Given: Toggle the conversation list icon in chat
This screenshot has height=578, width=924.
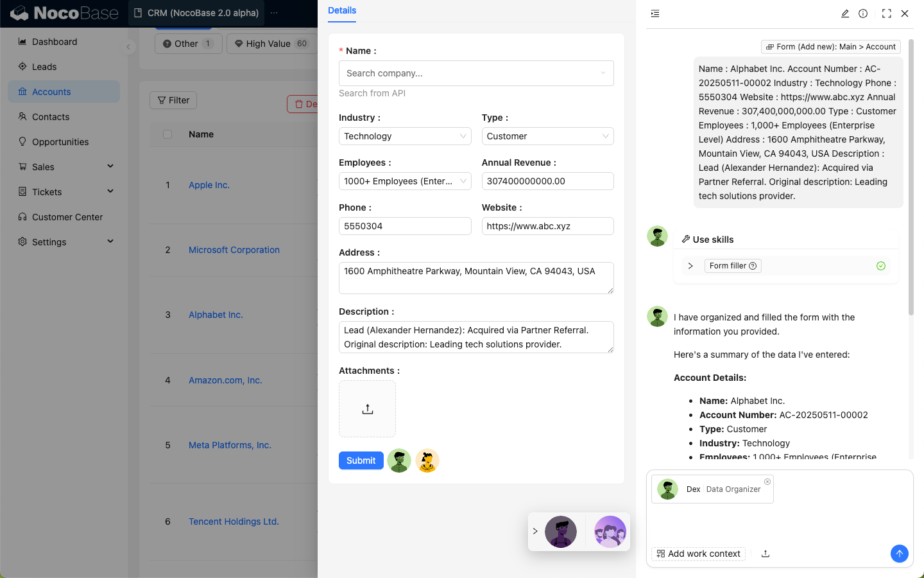Looking at the screenshot, I should click(x=655, y=13).
